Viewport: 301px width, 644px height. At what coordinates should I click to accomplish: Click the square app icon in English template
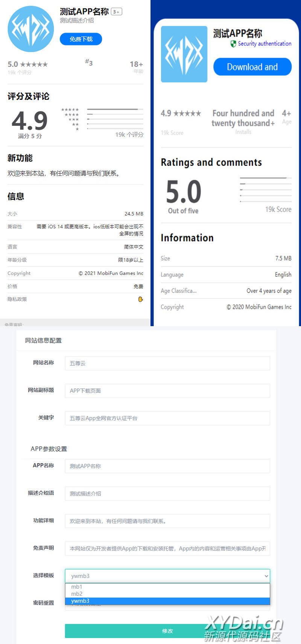click(x=184, y=54)
